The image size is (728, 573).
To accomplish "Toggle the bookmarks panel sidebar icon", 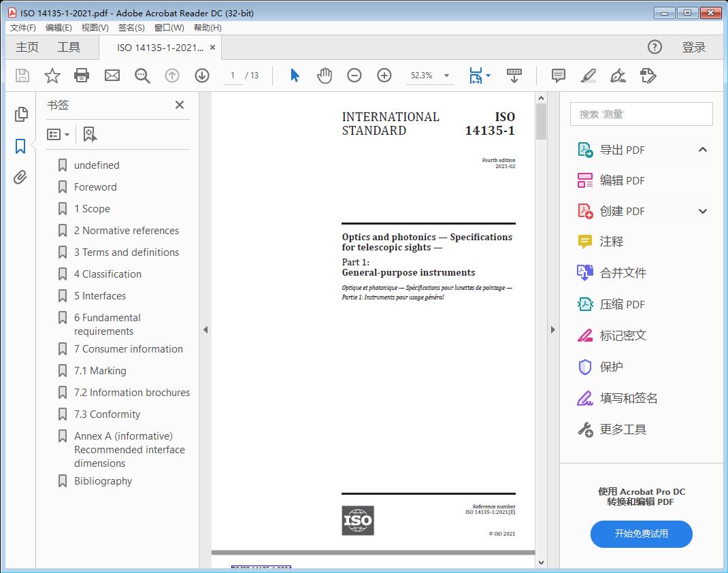I will 20,146.
